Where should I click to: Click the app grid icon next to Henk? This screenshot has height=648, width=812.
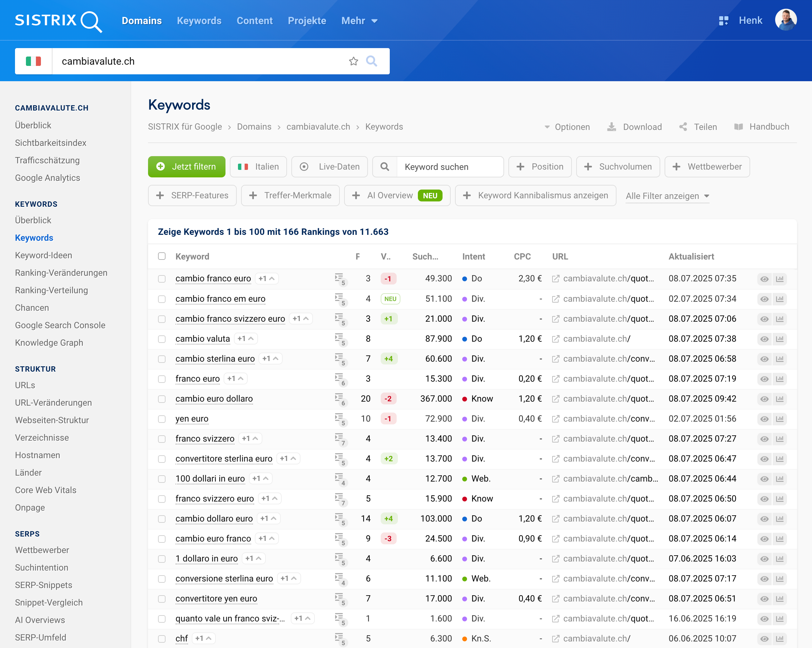coord(724,20)
